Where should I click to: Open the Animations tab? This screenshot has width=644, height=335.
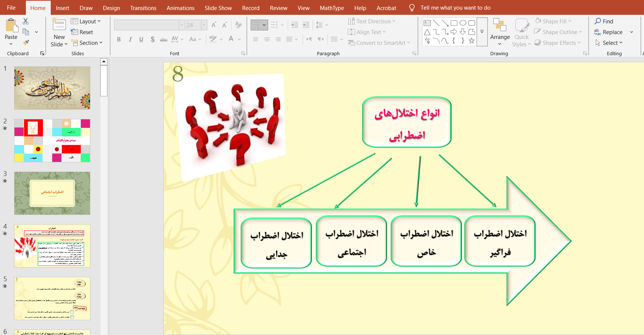tap(180, 8)
